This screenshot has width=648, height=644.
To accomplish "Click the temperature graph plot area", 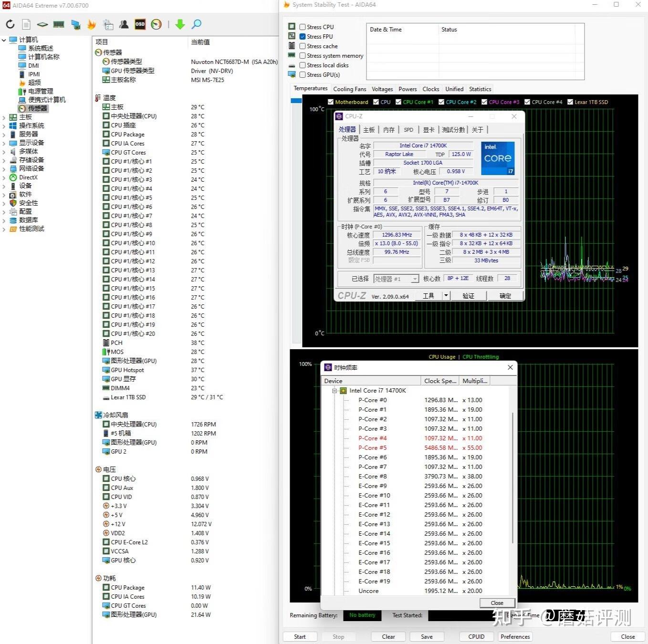I will [573, 320].
